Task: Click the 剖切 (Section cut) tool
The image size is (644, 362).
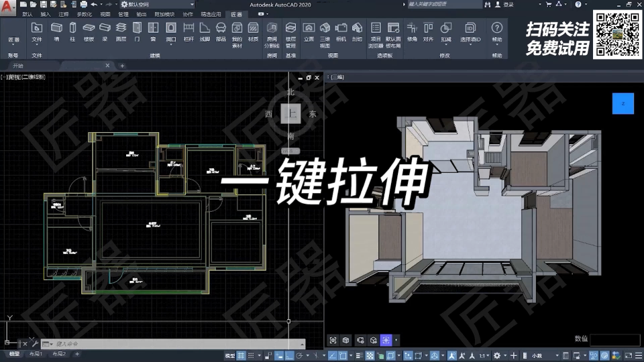Action: 358,32
